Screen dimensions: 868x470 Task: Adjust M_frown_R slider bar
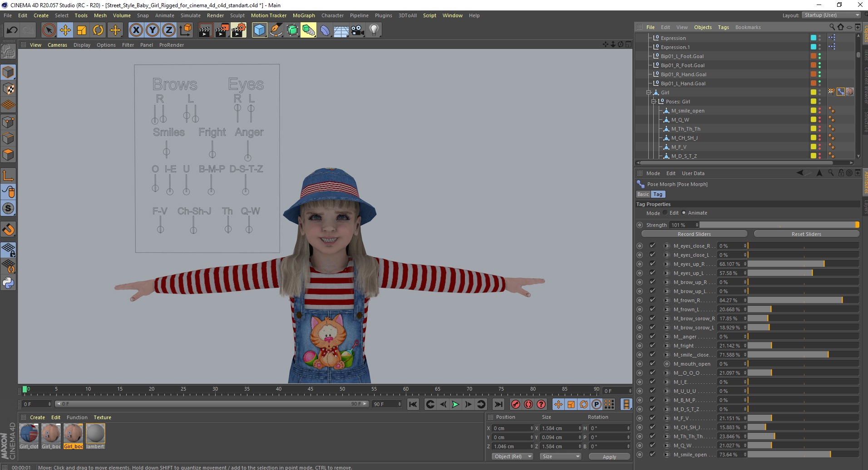(x=803, y=300)
